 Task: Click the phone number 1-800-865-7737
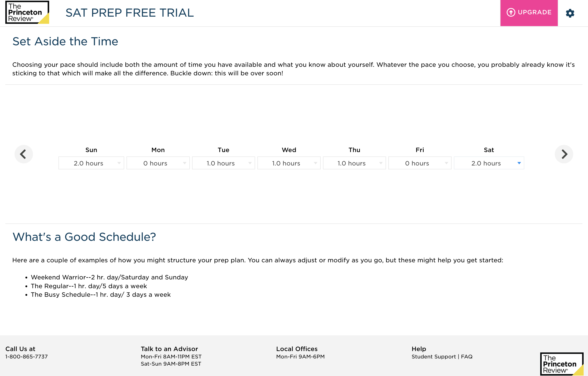(27, 357)
